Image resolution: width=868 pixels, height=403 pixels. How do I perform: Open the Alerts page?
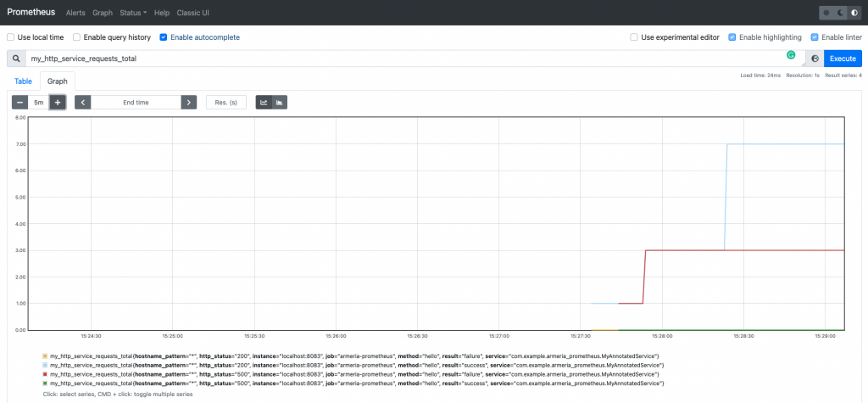75,13
